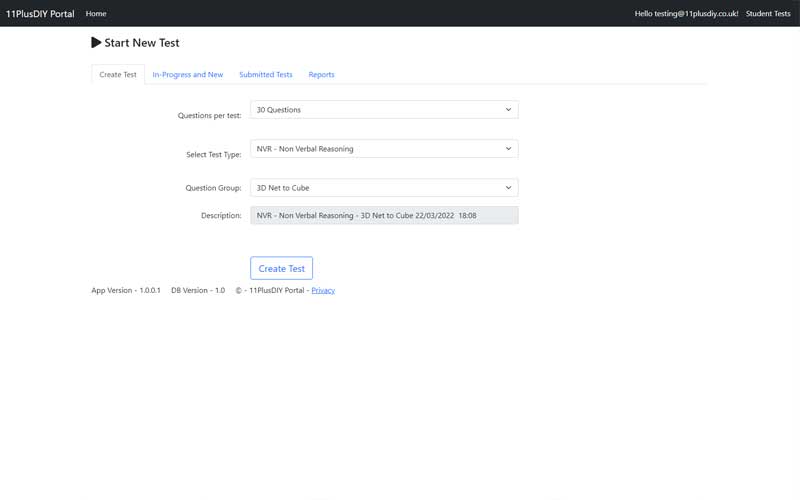This screenshot has height=500, width=800.
Task: Open the NVR - Non Verbal Reasoning dropdown
Action: (384, 149)
